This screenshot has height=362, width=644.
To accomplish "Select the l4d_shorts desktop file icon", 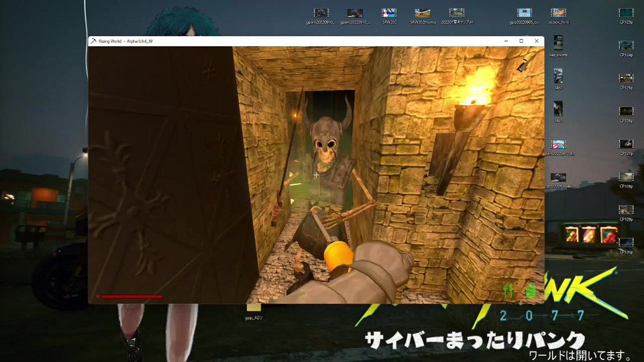I will 558,46.
